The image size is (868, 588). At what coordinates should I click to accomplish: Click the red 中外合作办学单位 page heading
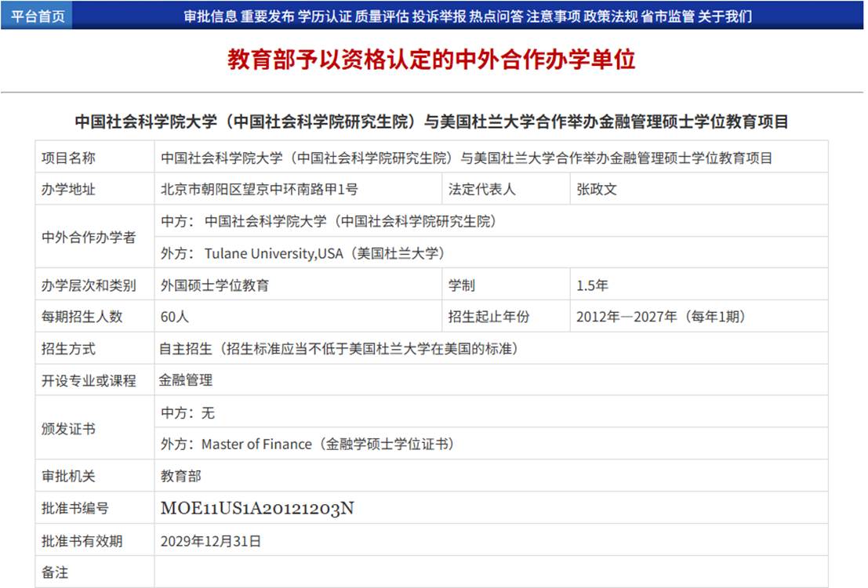tap(431, 60)
